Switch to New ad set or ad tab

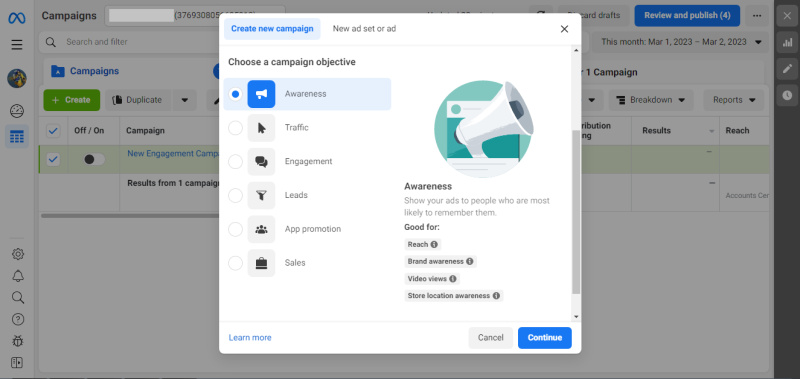364,29
